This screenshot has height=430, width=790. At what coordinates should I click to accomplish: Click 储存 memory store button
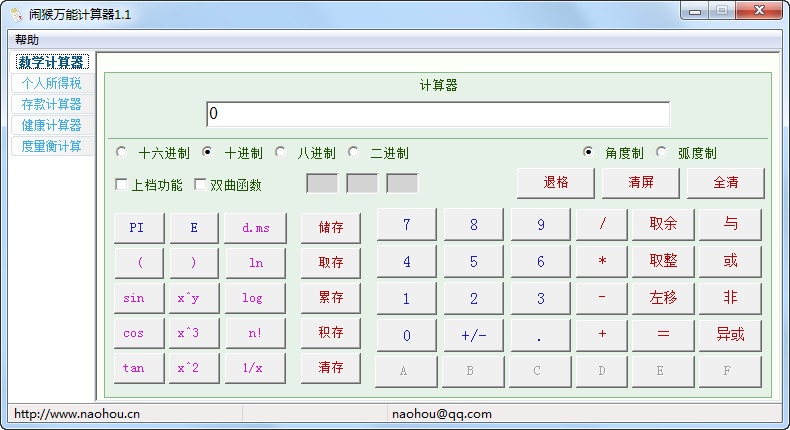pyautogui.click(x=331, y=228)
